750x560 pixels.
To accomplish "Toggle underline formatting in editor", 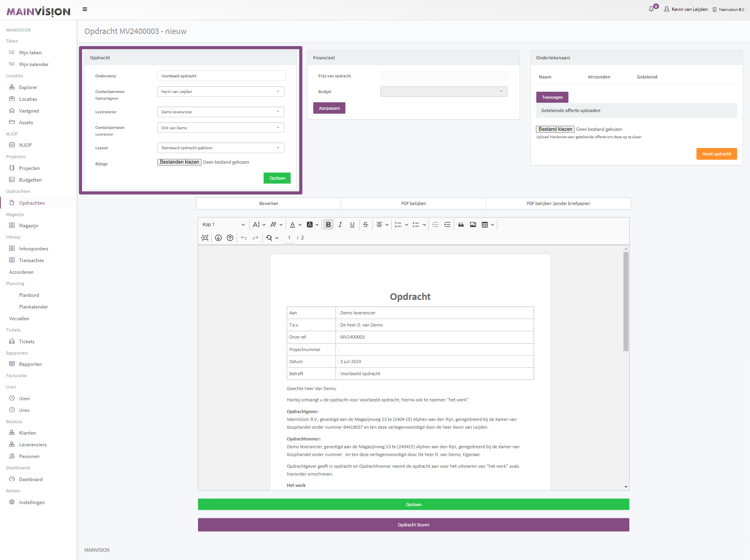I will click(352, 225).
